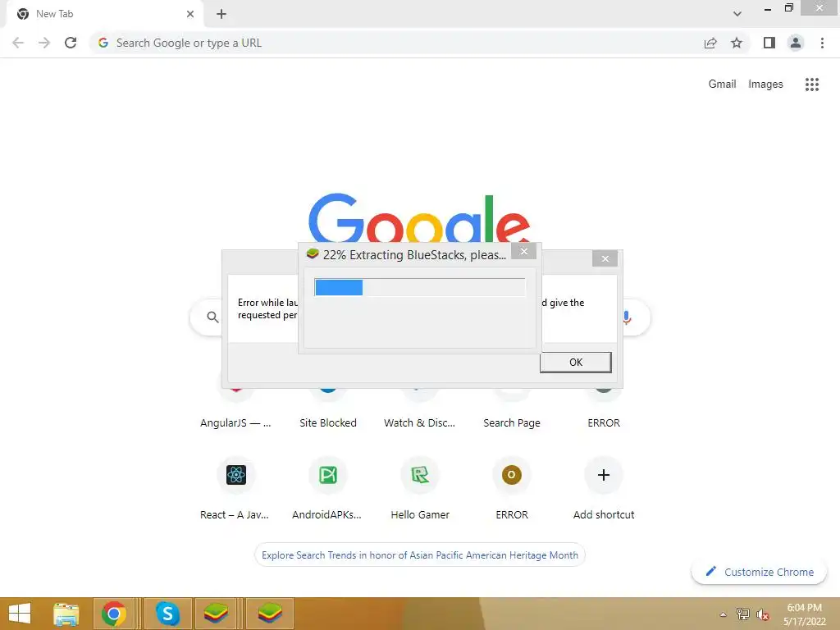This screenshot has width=840, height=630.
Task: Click the magnifier icon in search box
Action: tap(212, 317)
